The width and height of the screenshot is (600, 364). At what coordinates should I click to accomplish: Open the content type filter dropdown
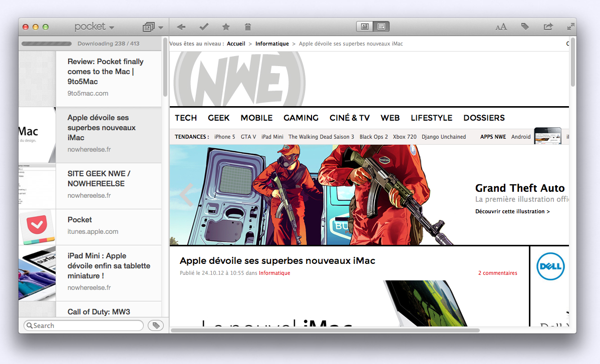pyautogui.click(x=153, y=27)
